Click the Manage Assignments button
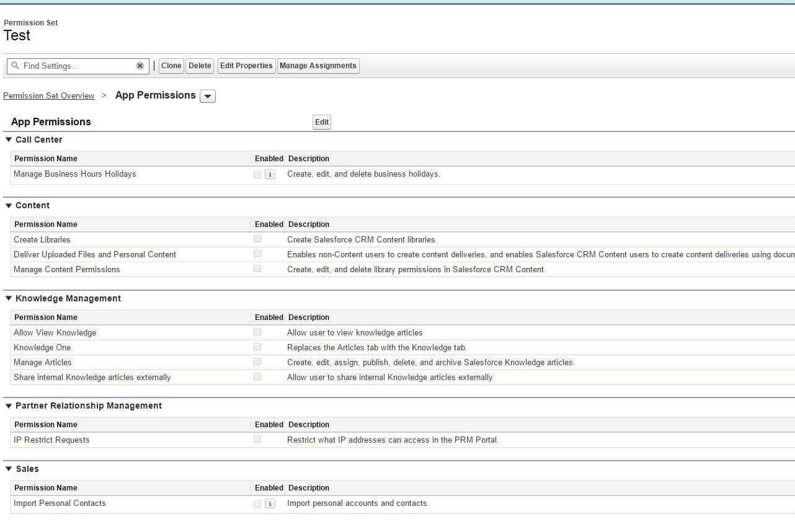The height and width of the screenshot is (532, 795). [x=318, y=66]
